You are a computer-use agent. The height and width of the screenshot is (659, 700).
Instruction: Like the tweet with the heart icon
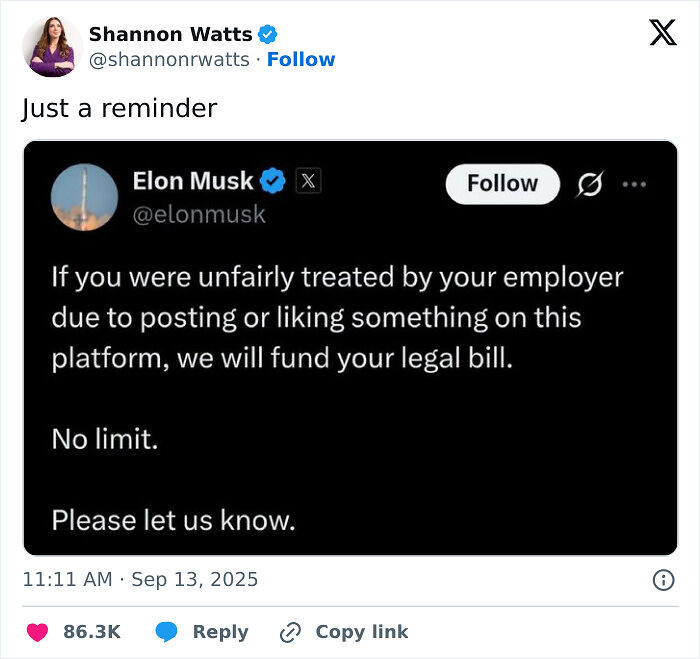tap(38, 632)
